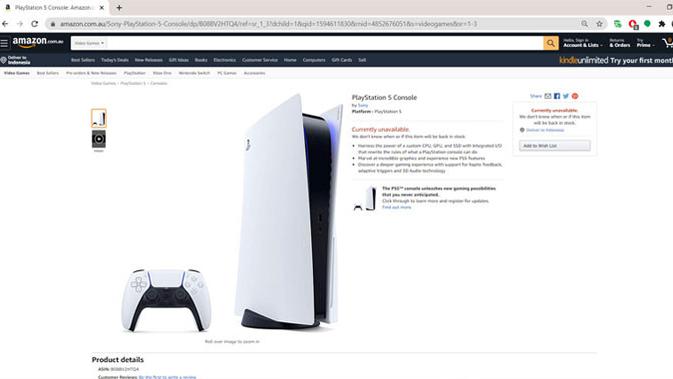Share product via email icon
This screenshot has width=673, height=379.
[x=548, y=96]
